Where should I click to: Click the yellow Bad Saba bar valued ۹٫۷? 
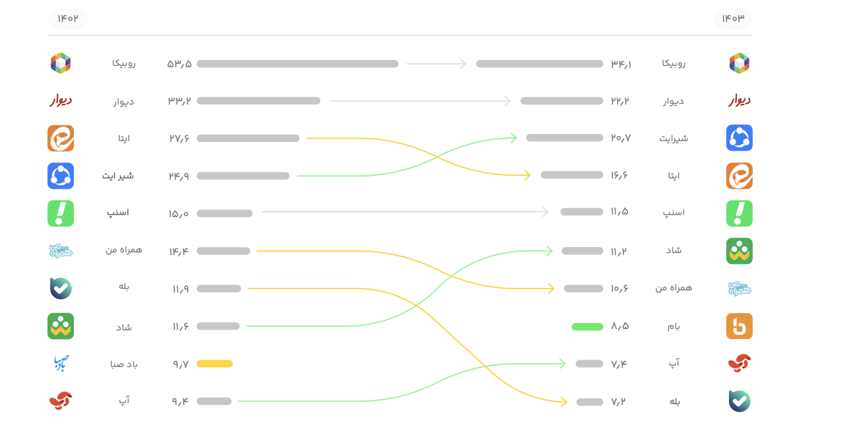[214, 364]
